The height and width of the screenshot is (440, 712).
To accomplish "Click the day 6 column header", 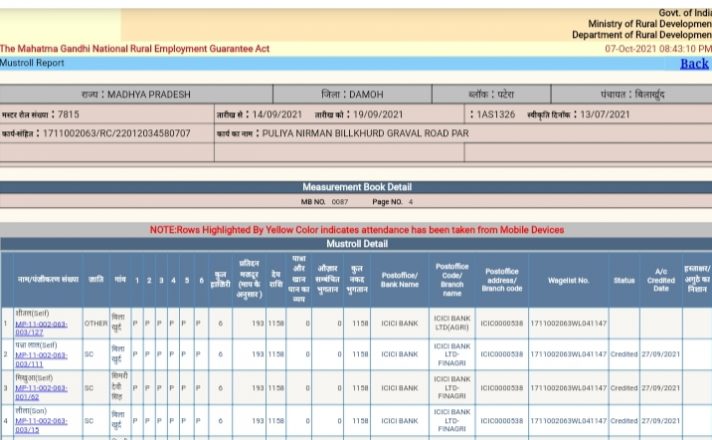I will click(x=201, y=281).
